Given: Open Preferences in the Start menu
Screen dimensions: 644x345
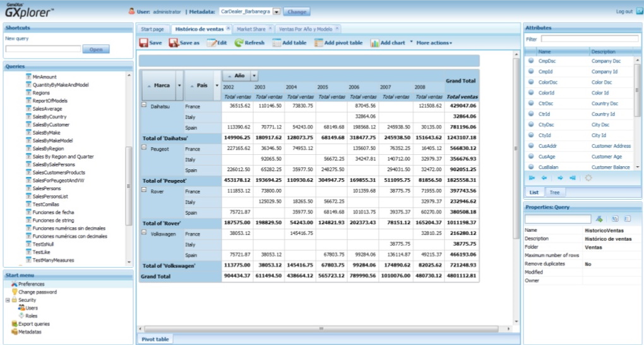Looking at the screenshot, I should tap(31, 284).
